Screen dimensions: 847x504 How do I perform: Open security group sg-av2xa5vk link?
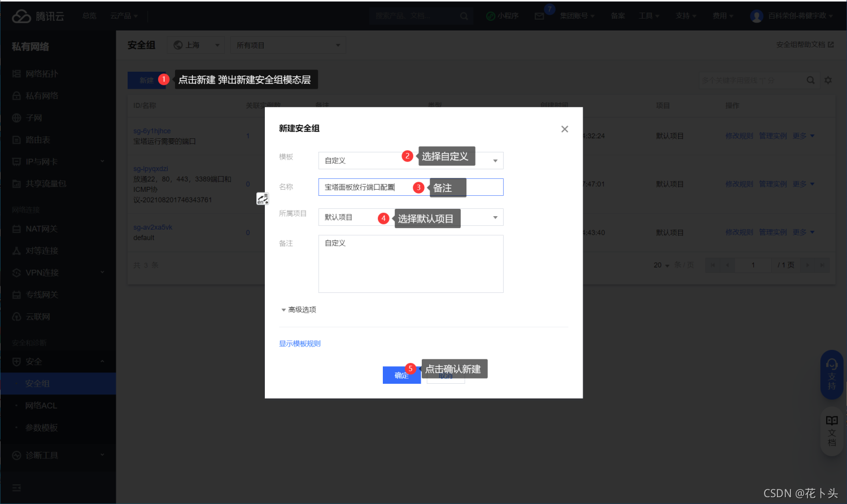(x=152, y=227)
